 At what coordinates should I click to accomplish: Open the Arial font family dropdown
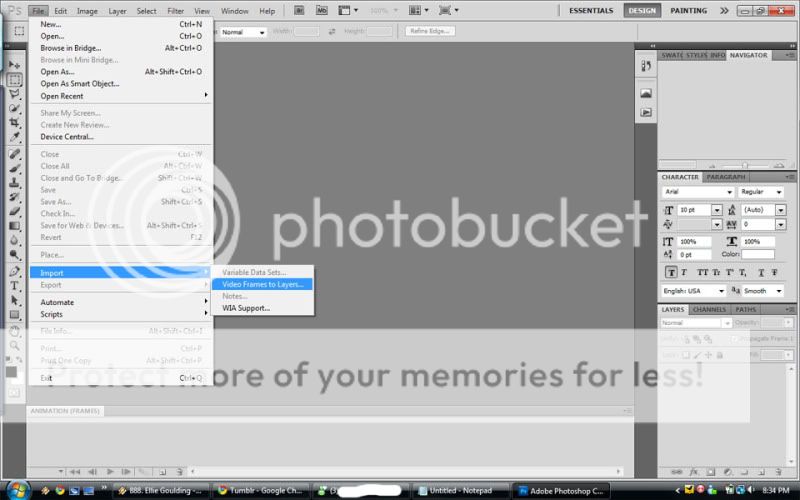tap(698, 192)
